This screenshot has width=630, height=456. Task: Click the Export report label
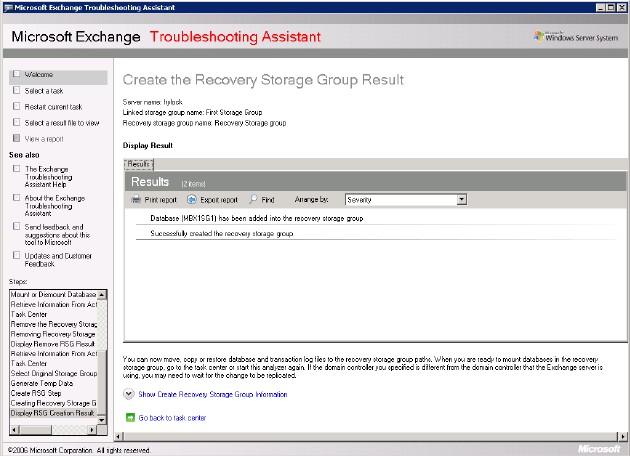219,200
